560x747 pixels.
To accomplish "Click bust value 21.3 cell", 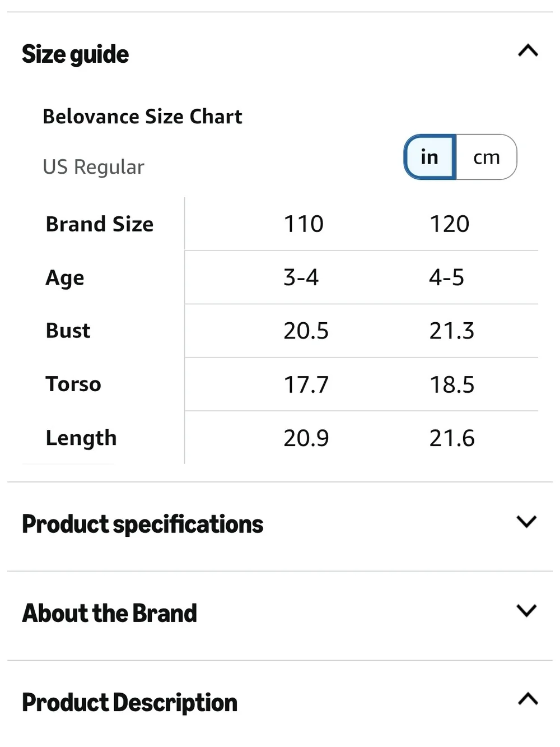I will [452, 331].
